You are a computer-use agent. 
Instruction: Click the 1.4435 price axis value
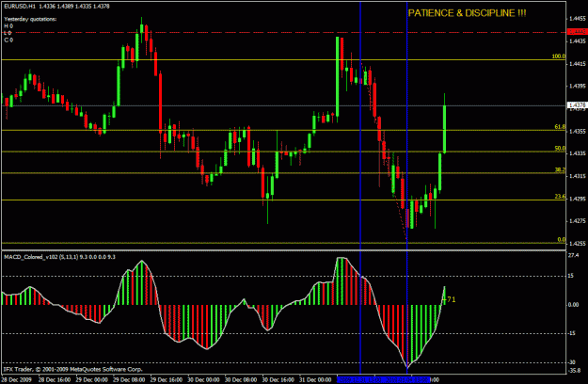pos(577,40)
